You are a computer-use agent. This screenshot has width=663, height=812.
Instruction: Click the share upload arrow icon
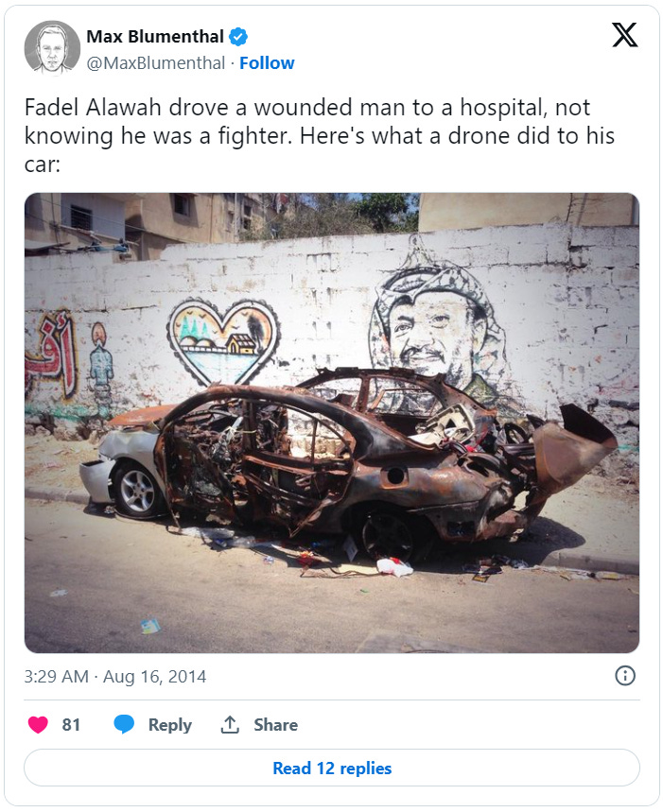230,724
